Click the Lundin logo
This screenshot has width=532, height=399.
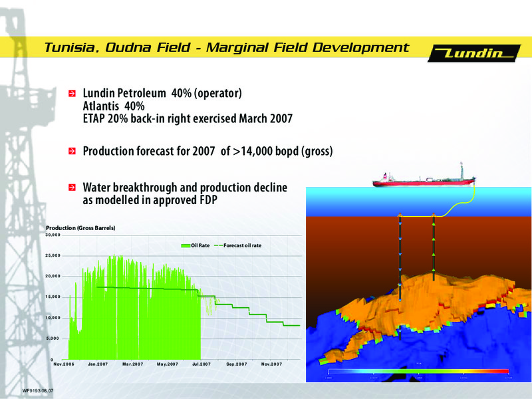474,53
